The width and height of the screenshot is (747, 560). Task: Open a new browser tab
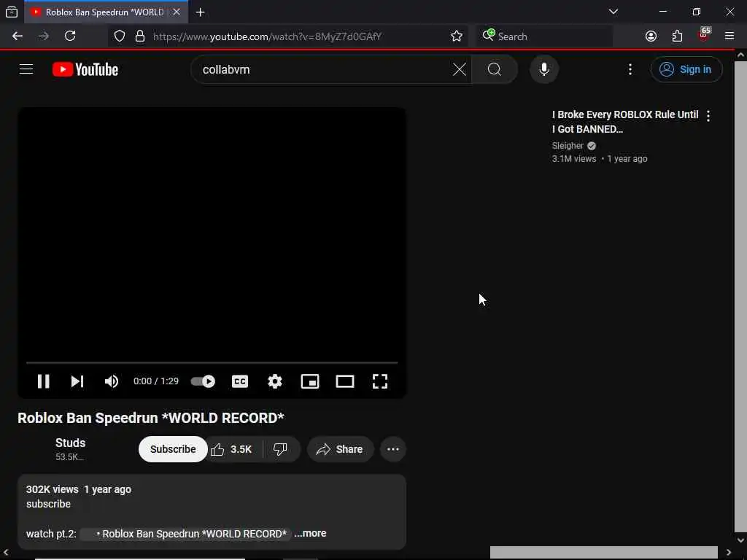[200, 12]
